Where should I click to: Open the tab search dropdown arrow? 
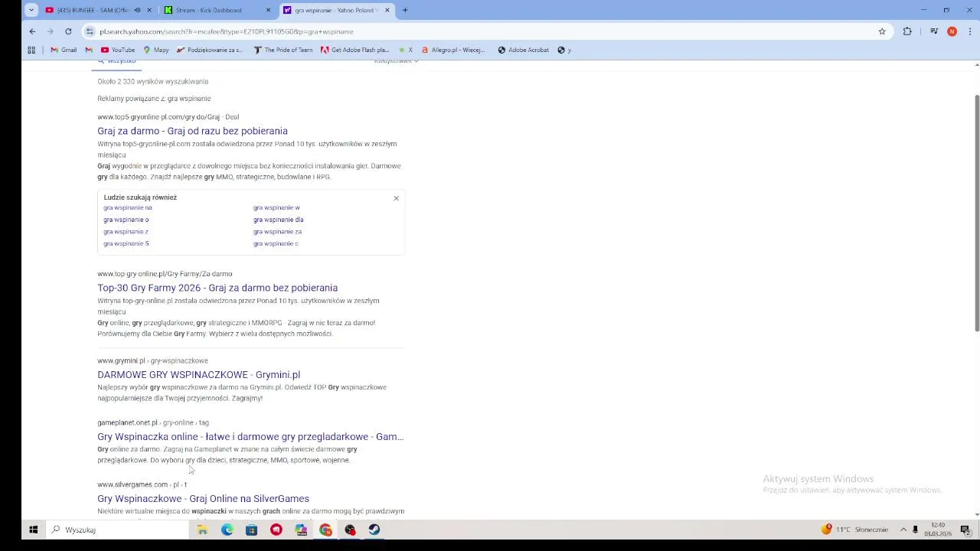pyautogui.click(x=31, y=10)
